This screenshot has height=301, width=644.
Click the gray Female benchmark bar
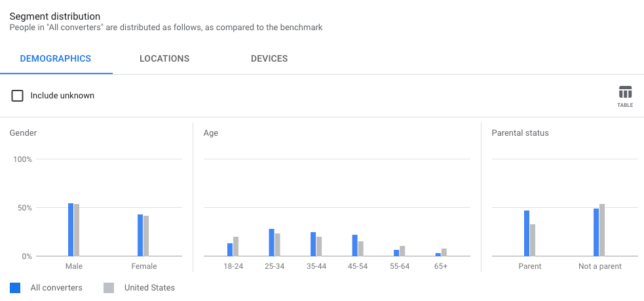146,236
